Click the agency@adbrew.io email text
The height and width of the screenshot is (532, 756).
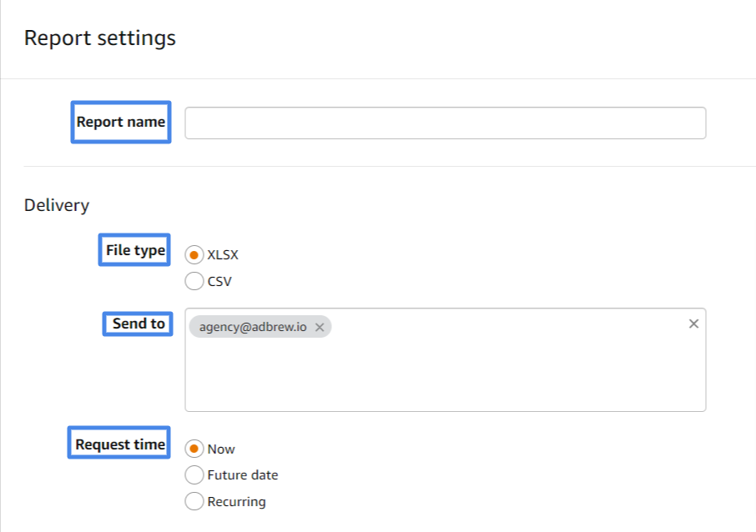[x=253, y=327]
